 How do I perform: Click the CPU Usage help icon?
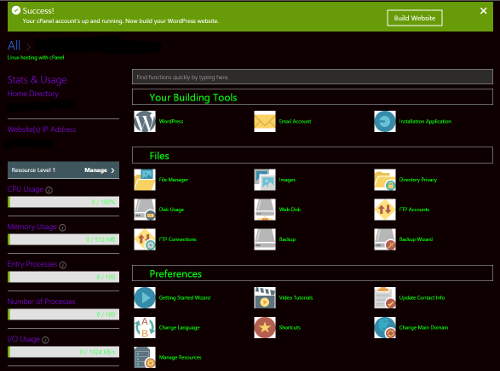tap(49, 190)
